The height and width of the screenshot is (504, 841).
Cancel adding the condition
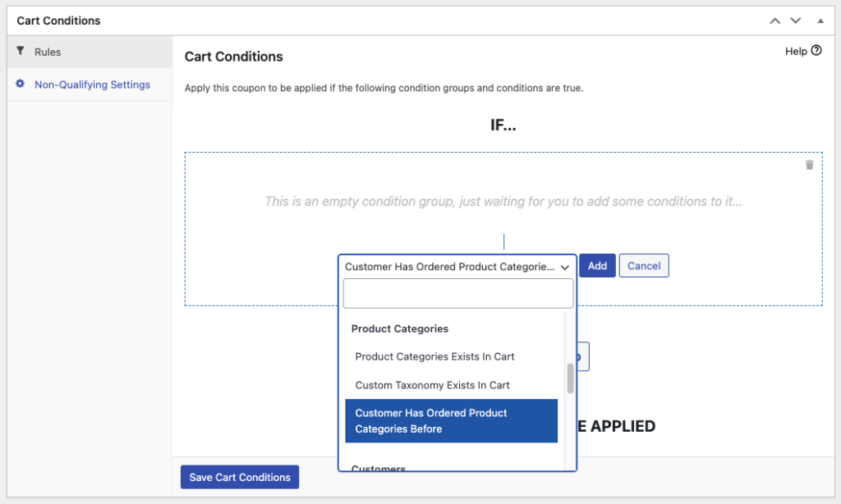(x=644, y=266)
